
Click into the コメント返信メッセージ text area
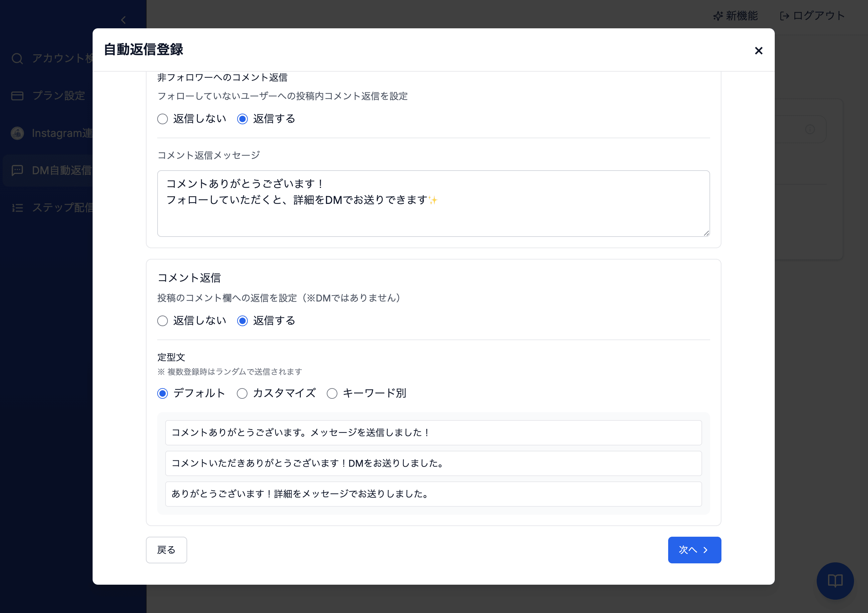(434, 204)
